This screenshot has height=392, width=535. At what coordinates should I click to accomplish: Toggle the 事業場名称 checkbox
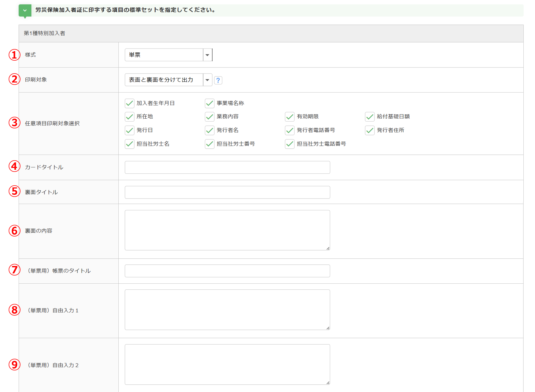[x=209, y=103]
